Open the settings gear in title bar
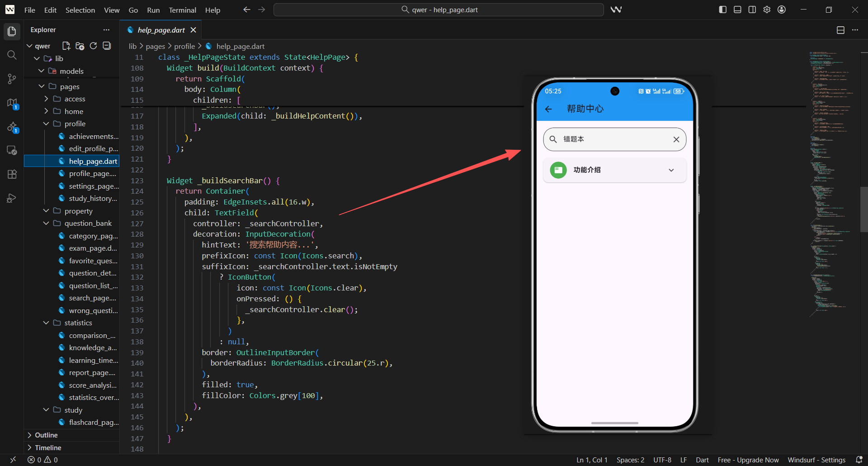The width and height of the screenshot is (868, 466). click(x=767, y=10)
